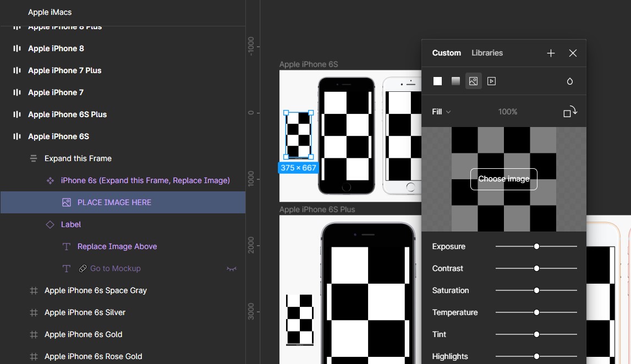Collapse the Apple iPhone 6S section
This screenshot has width=631, height=364.
coord(17,136)
